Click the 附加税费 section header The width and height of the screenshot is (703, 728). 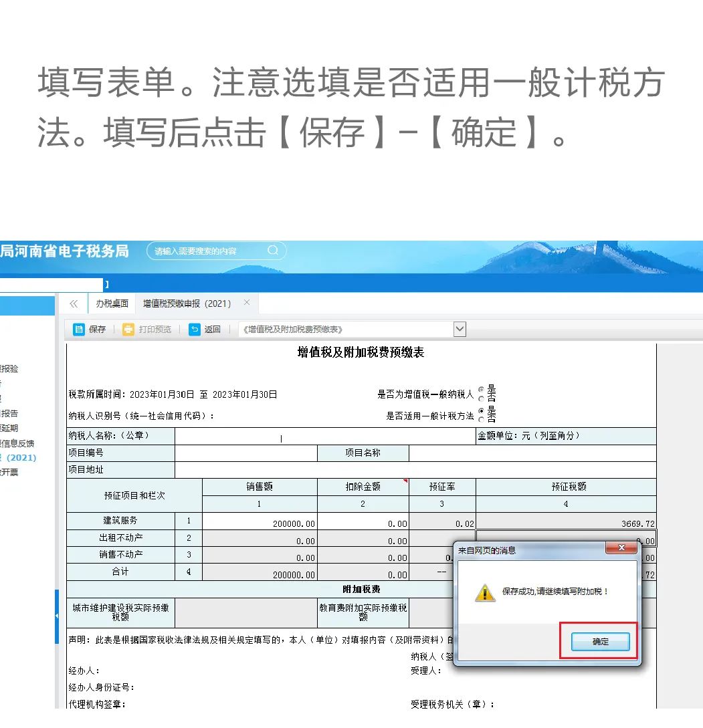point(361,589)
